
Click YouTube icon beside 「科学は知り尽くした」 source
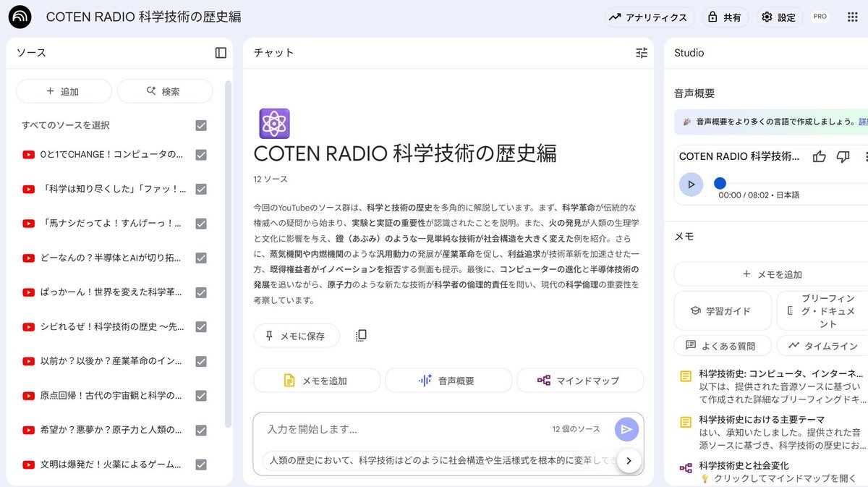[29, 189]
